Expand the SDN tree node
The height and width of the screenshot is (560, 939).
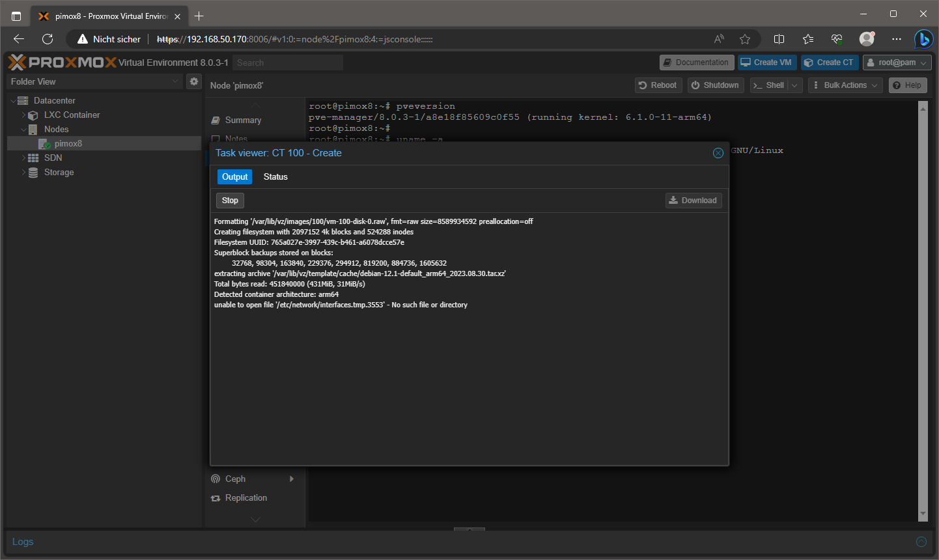coord(23,158)
